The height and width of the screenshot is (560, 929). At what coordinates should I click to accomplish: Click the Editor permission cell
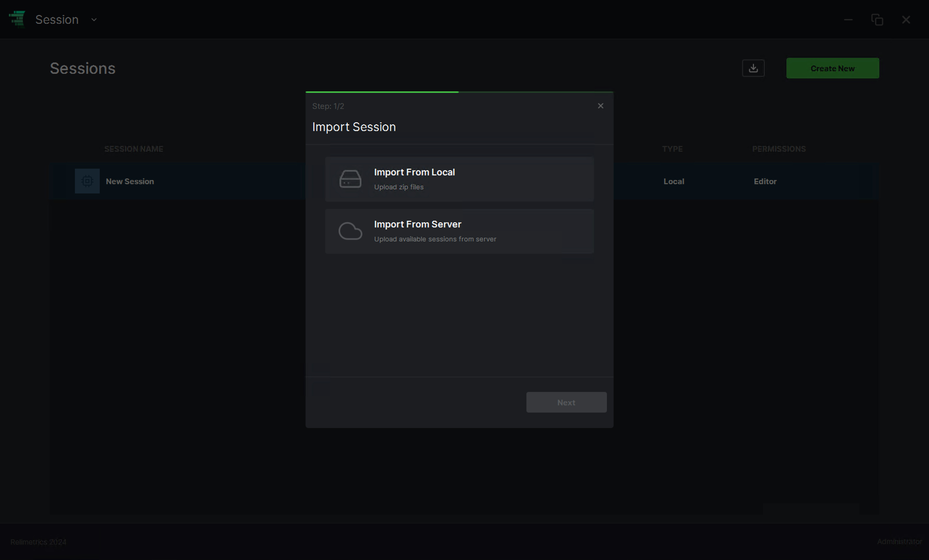point(765,181)
